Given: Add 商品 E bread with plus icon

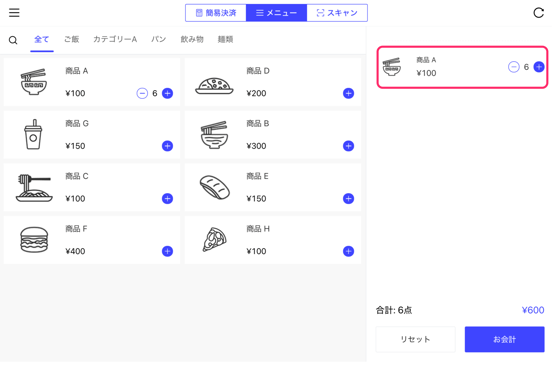Looking at the screenshot, I should (x=348, y=198).
